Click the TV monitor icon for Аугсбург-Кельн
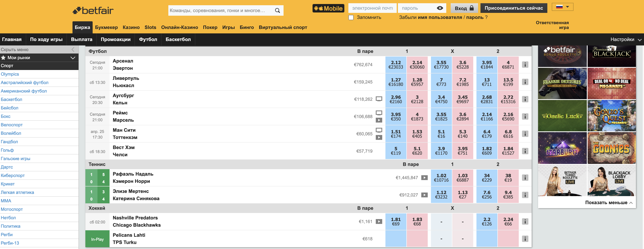644x249 pixels. point(379,99)
